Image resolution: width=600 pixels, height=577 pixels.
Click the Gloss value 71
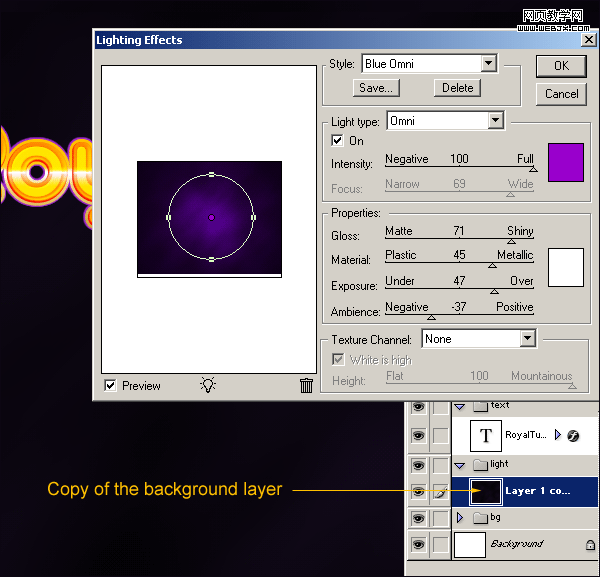pos(459,231)
